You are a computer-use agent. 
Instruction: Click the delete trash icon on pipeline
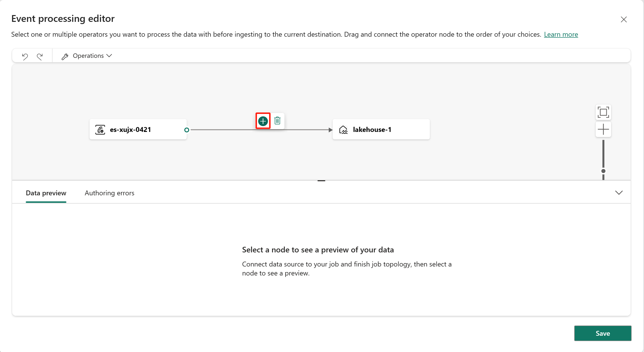point(278,121)
